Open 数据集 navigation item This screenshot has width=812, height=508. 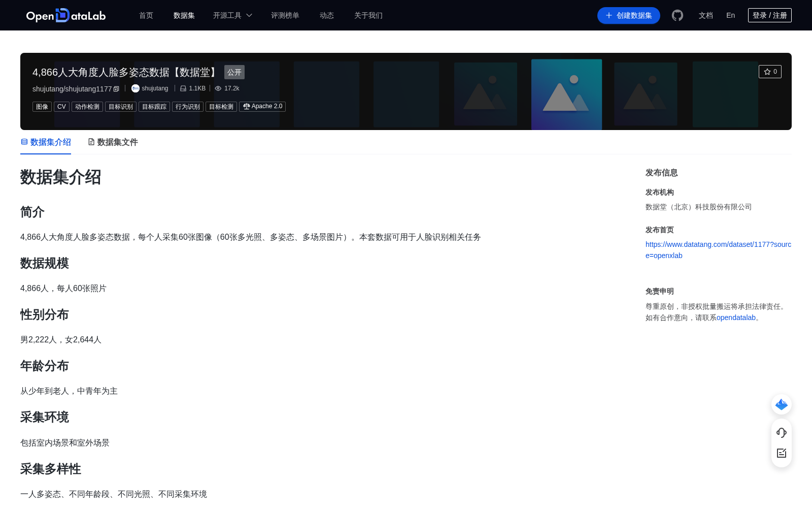coord(184,15)
